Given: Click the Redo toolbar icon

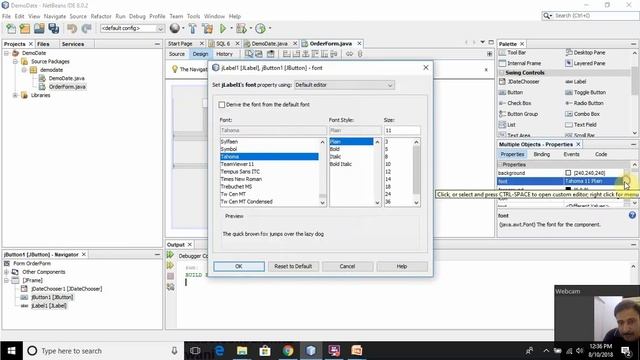Looking at the screenshot, I should point(87,28).
